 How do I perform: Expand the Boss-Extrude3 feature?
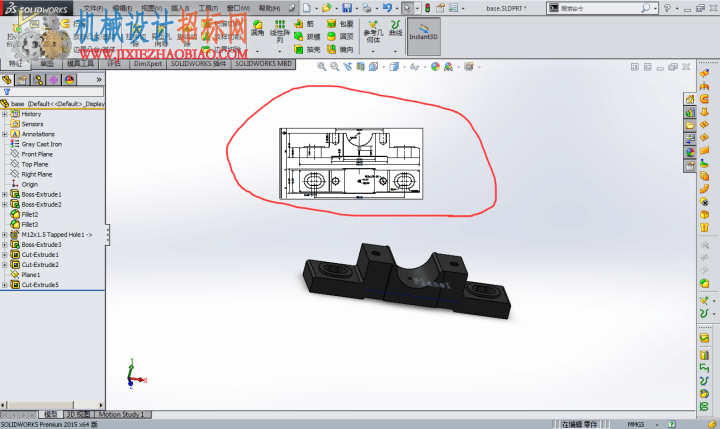point(5,245)
